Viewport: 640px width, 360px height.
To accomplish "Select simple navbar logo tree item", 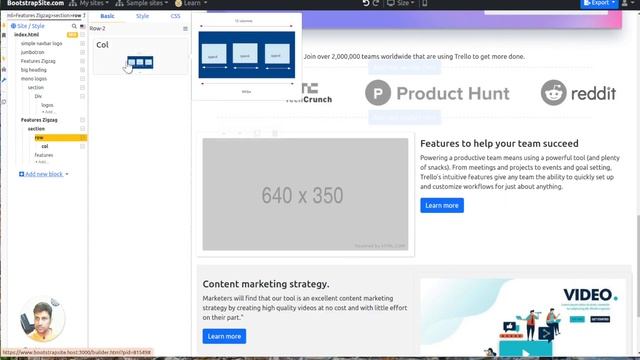I will point(42,43).
